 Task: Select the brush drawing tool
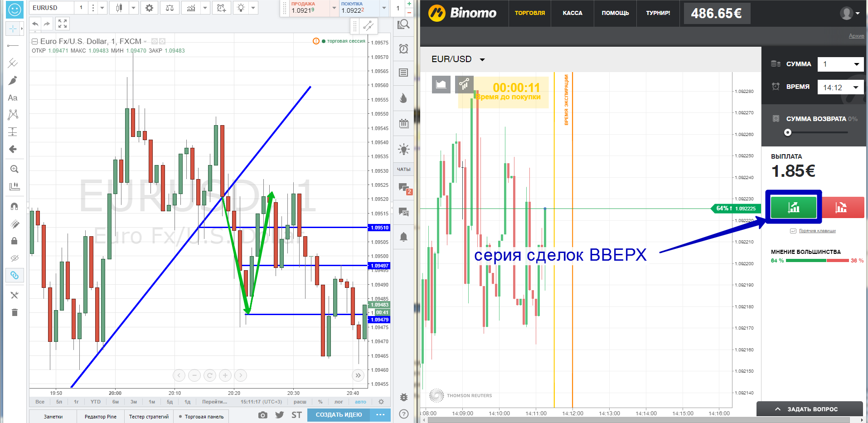point(13,80)
